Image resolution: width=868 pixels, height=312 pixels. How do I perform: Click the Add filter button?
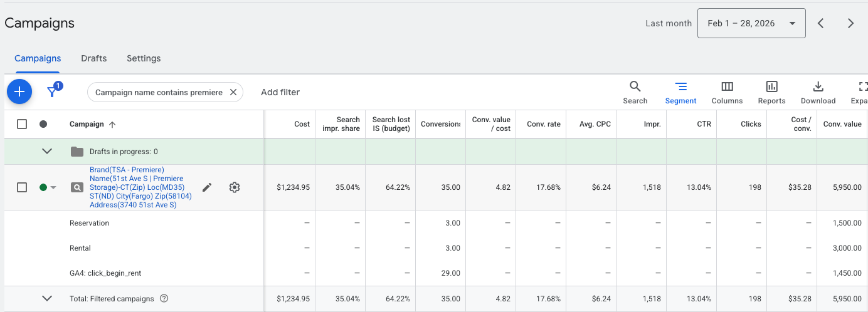pyautogui.click(x=280, y=92)
